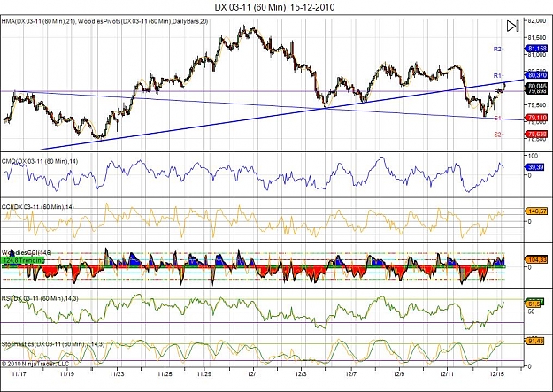Click the blue 80,370 price marker

tap(536, 75)
